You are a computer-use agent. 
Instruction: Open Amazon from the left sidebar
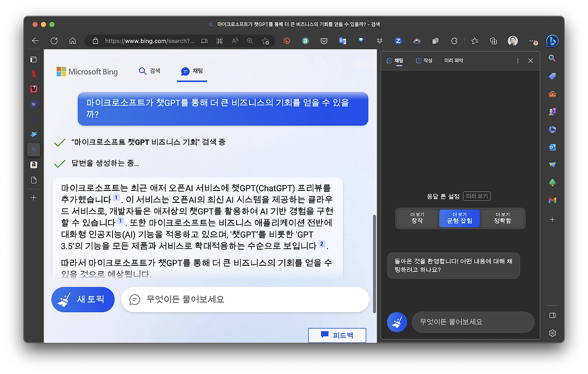[x=33, y=165]
